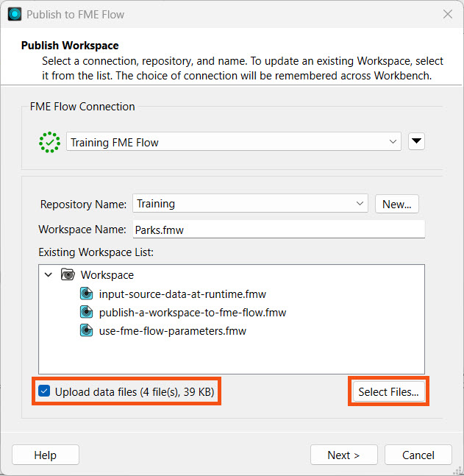This screenshot has height=476, width=464.
Task: Click the input-source-data-at-runtime.fmw file icon
Action: click(x=88, y=294)
